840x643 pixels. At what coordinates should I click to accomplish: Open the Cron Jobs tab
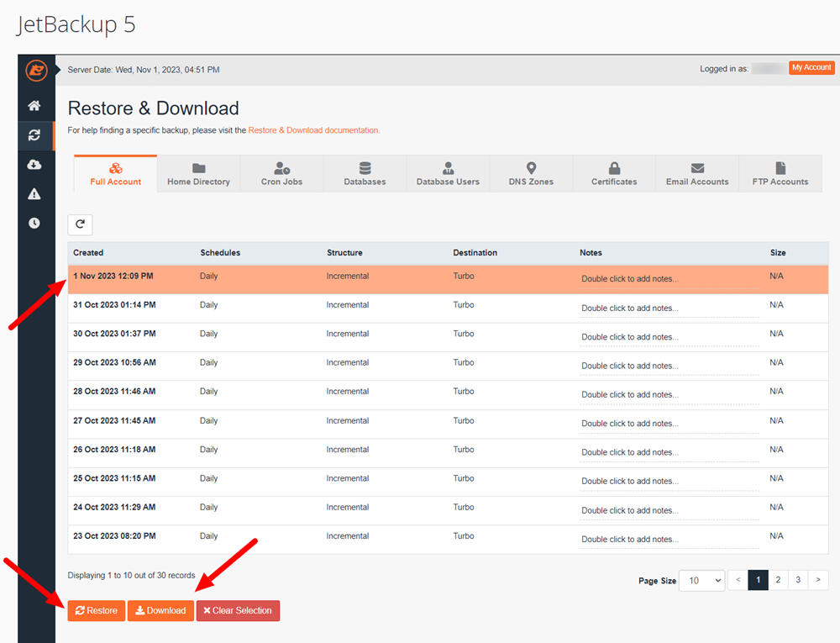coord(281,174)
